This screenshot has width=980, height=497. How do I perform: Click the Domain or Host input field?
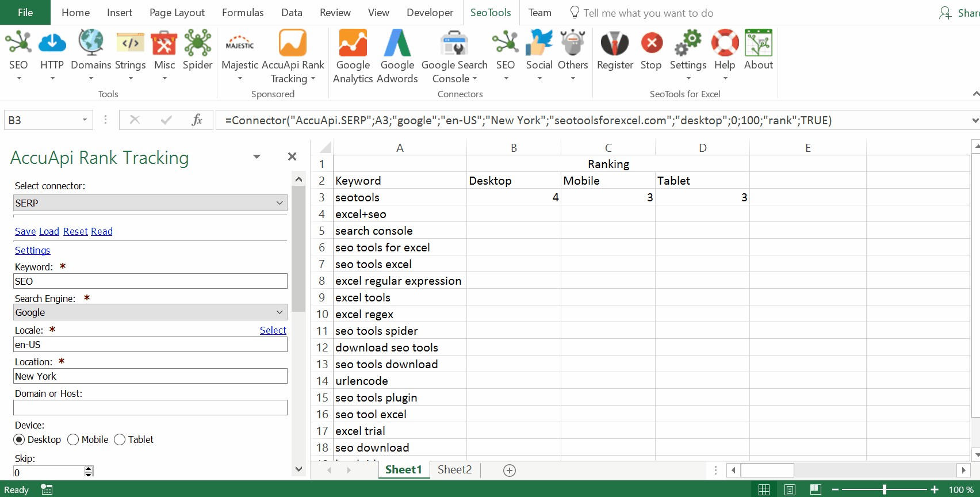pos(150,408)
